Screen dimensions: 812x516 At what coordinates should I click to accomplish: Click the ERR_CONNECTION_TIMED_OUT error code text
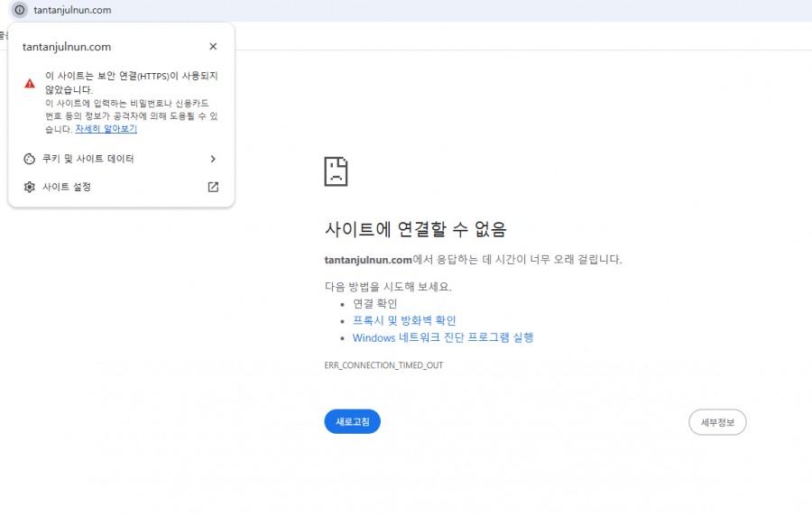(x=383, y=365)
